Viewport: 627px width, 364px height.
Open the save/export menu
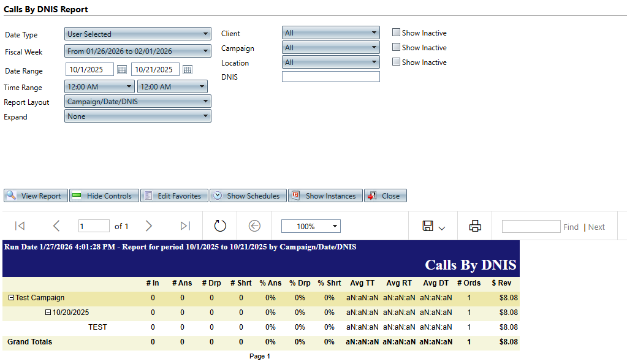(433, 226)
